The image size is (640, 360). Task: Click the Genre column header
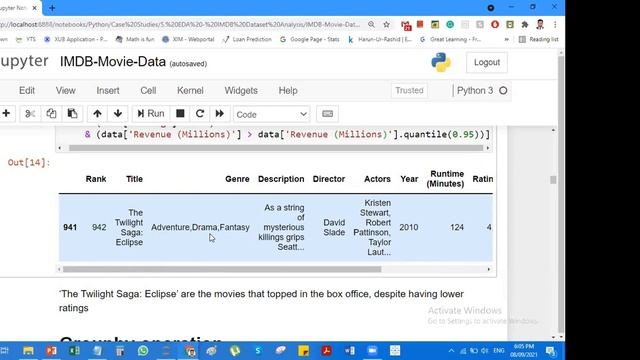point(237,179)
